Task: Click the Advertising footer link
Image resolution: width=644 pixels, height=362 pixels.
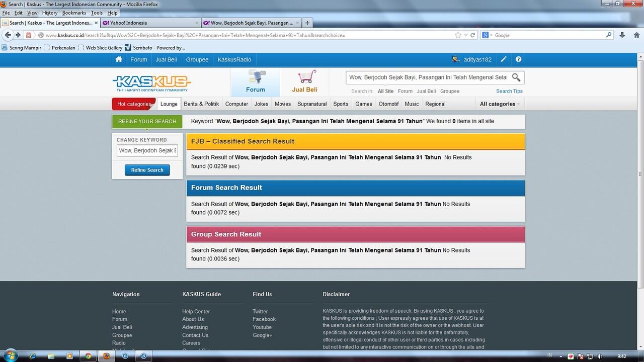Action: (195, 327)
